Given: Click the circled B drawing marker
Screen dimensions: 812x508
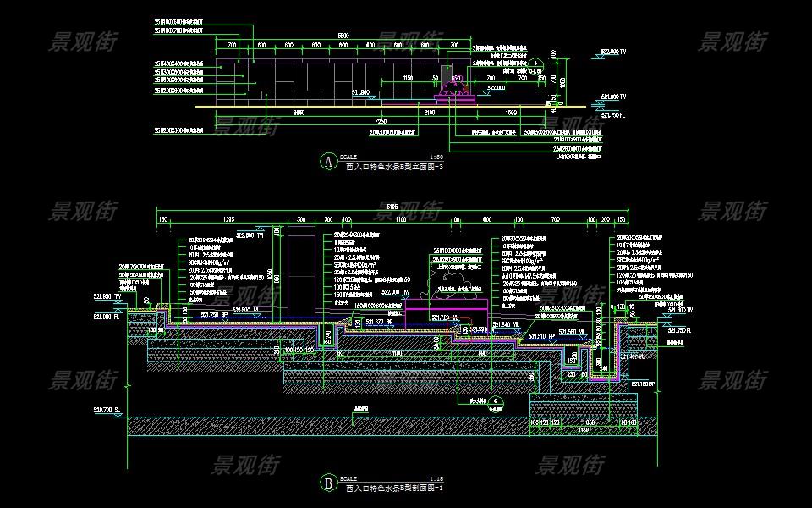Looking at the screenshot, I should coord(327,483).
